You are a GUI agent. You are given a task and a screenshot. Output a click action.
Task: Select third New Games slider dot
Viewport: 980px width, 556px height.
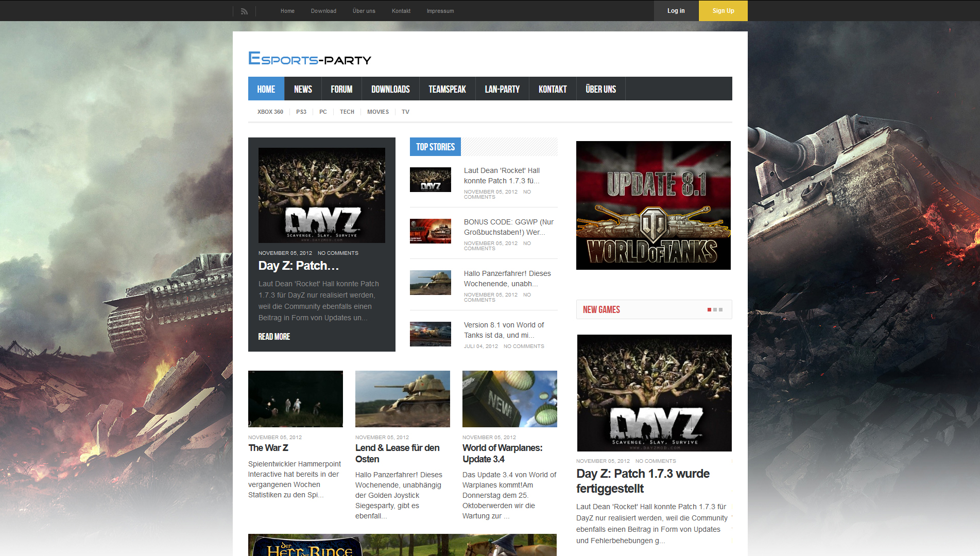coord(720,310)
